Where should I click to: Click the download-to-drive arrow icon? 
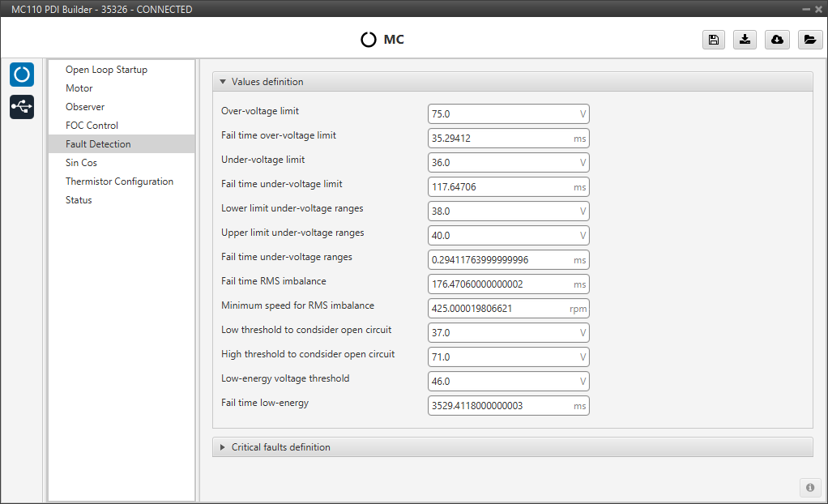point(745,40)
